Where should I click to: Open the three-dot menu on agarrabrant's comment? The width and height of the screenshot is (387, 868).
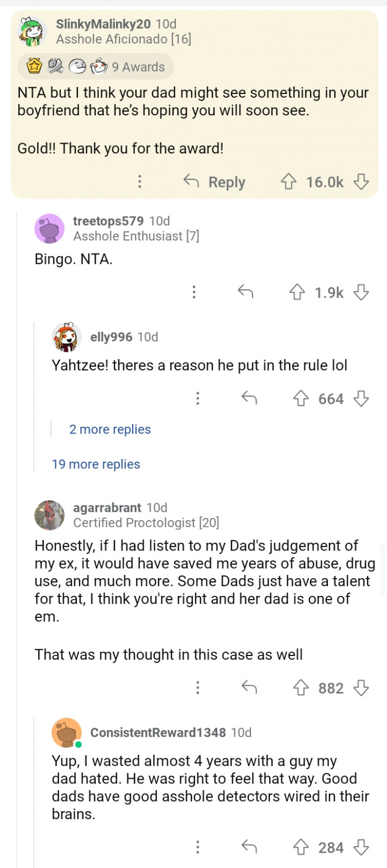coord(197,687)
